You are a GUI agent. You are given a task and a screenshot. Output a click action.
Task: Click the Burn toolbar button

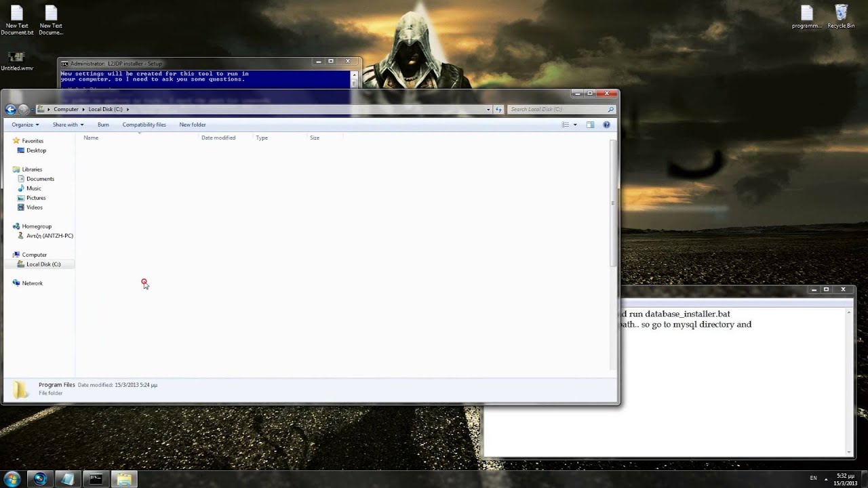click(103, 125)
